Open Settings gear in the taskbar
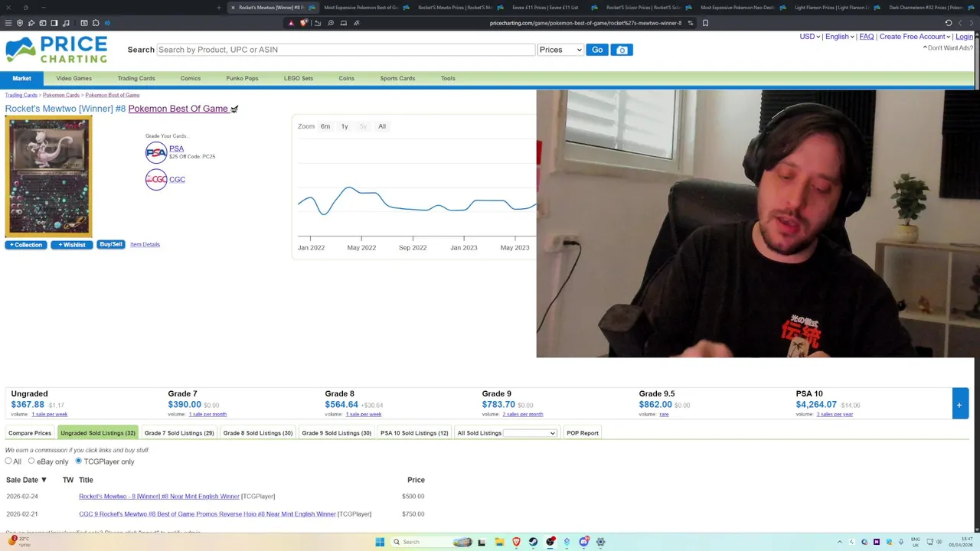 tap(600, 542)
